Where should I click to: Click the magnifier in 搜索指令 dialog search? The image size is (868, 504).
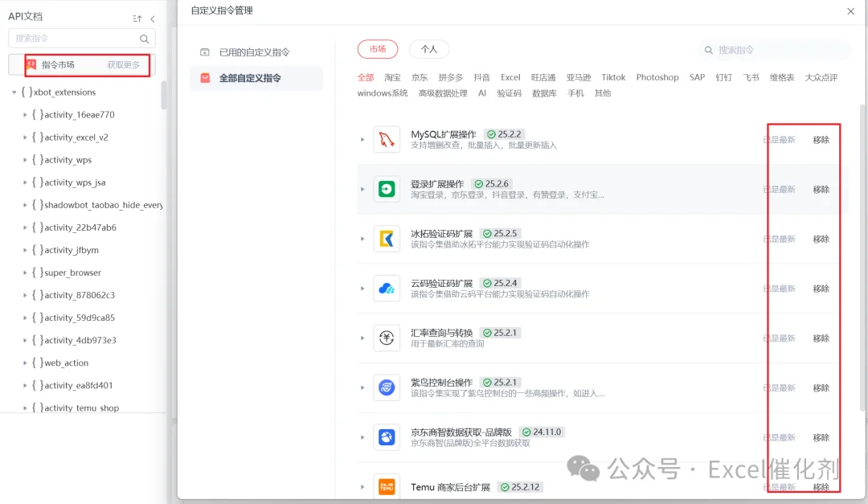(709, 50)
